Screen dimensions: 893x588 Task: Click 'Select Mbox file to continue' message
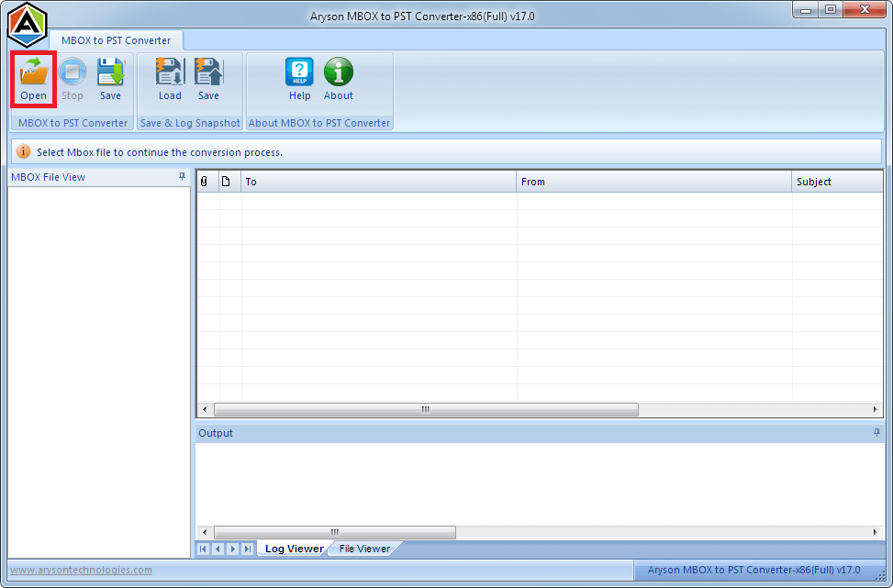pos(160,152)
